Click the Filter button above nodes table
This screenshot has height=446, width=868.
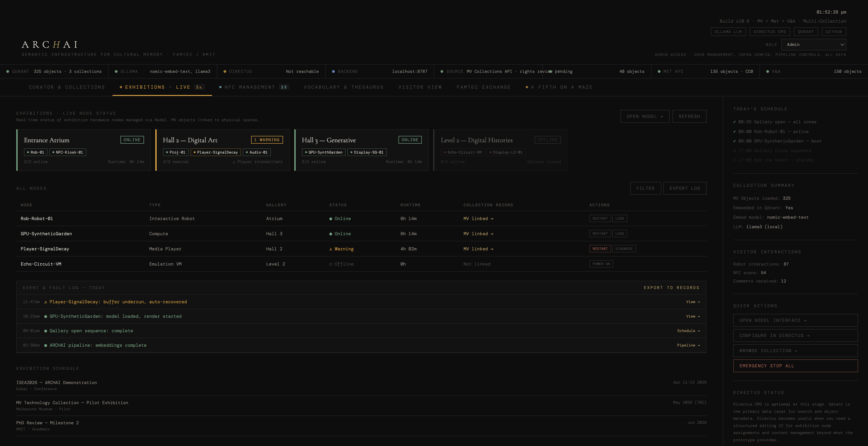645,188
